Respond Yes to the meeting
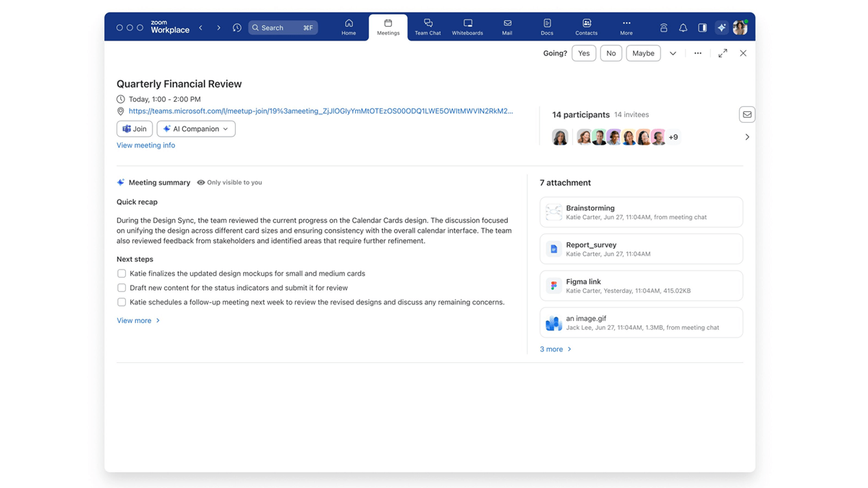 584,53
